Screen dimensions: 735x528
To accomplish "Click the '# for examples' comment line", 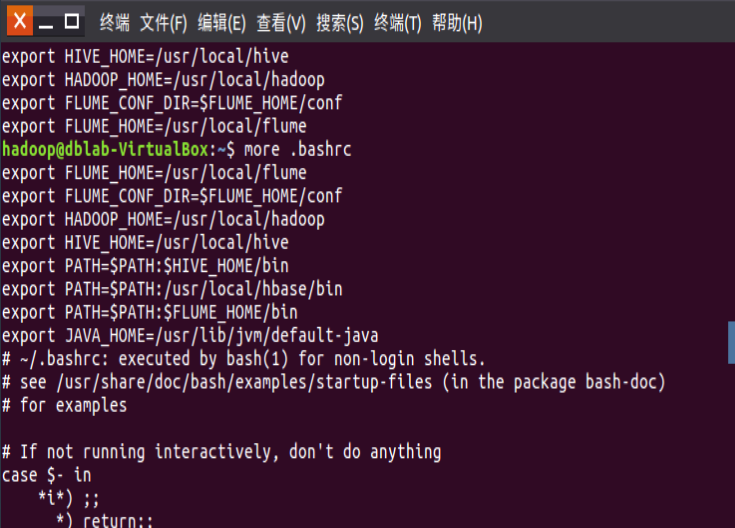I will point(65,406).
